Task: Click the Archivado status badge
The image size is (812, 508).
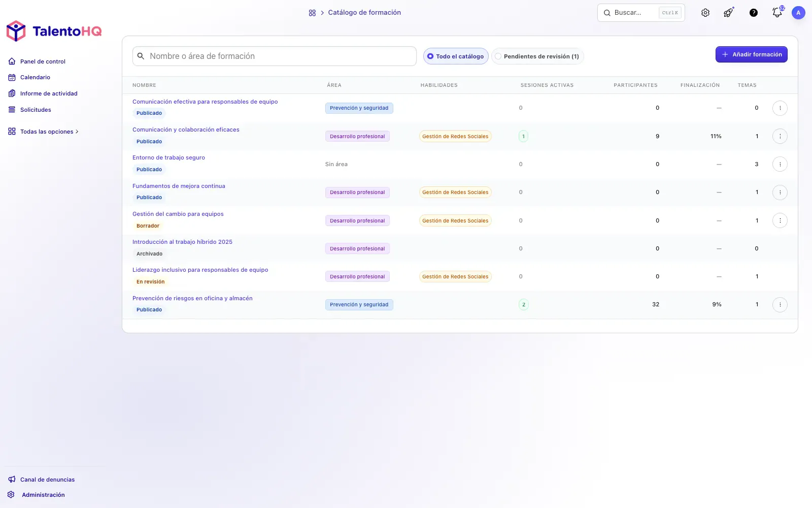Action: coord(149,254)
